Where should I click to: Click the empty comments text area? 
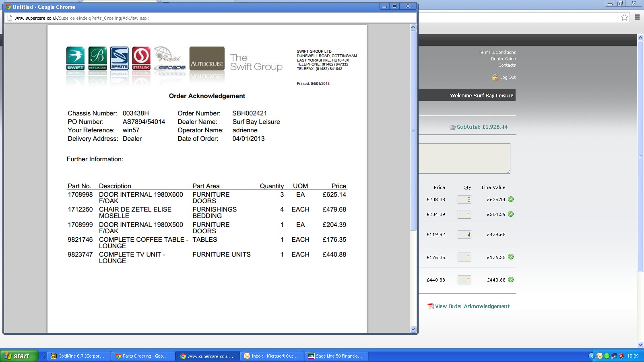(x=464, y=158)
